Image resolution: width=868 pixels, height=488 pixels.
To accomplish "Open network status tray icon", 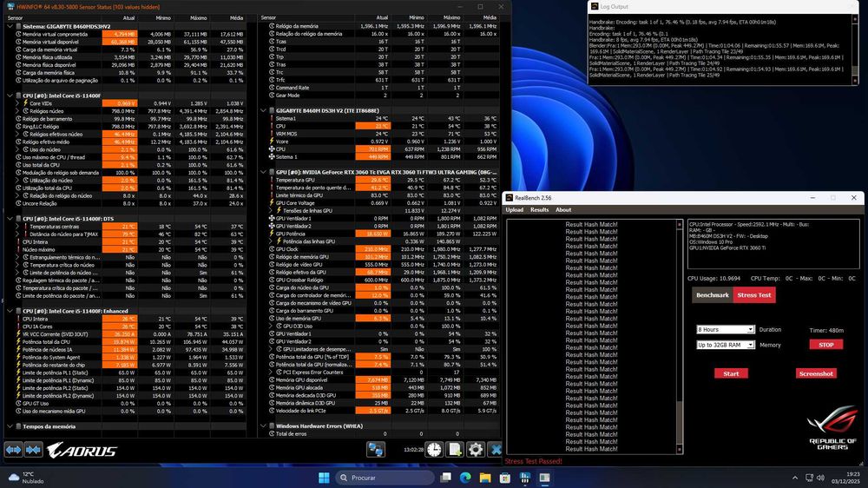I will 809,478.
